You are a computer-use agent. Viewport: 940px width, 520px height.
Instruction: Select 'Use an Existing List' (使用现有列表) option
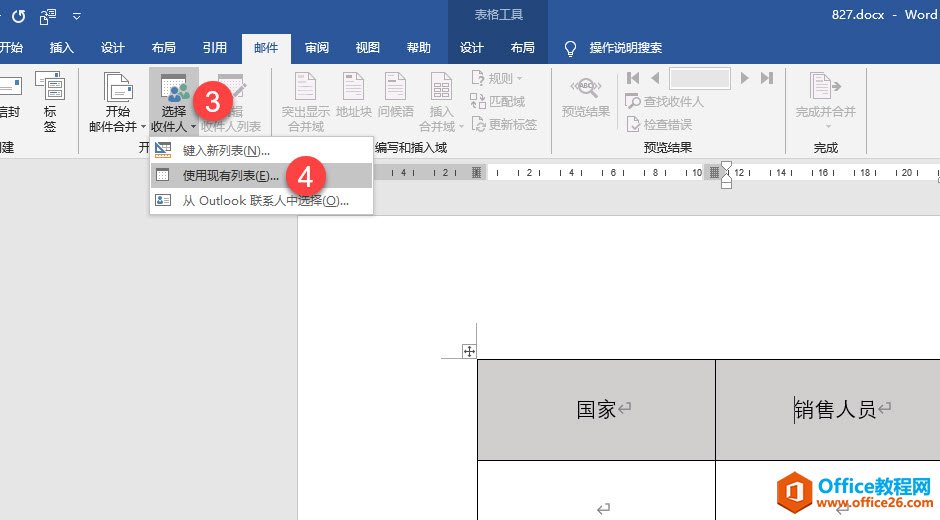coord(230,176)
